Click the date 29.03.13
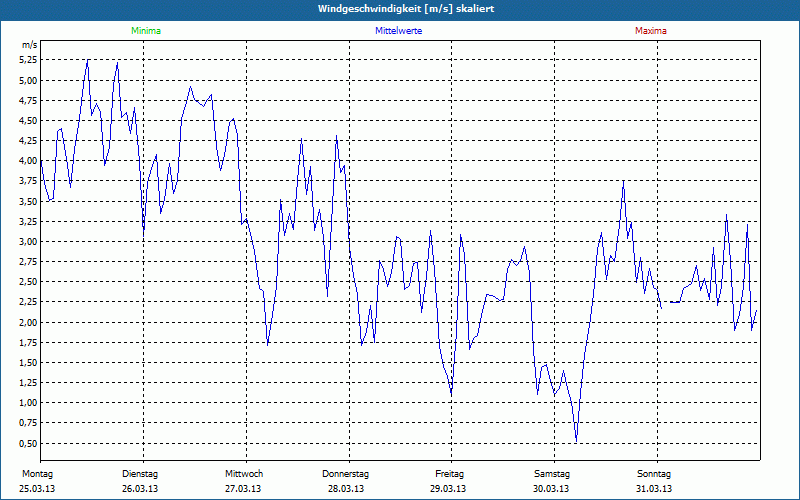800x500 pixels. pyautogui.click(x=448, y=489)
